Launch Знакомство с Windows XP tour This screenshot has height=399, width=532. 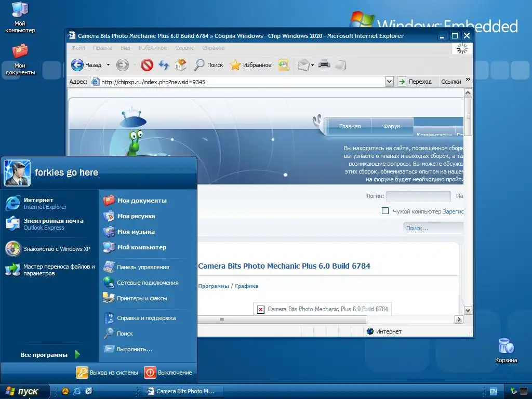48,249
